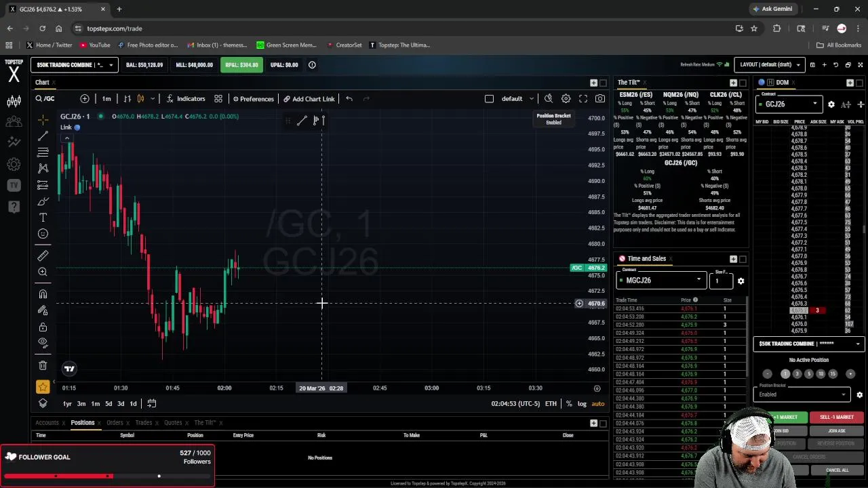
Task: Expand the Time and Sales MGCJ26 contract dropdown
Action: point(661,280)
